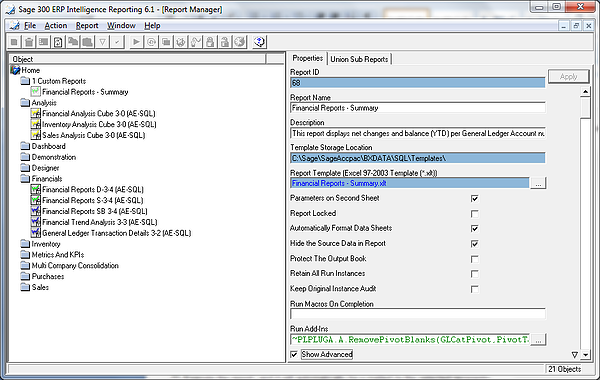The width and height of the screenshot is (600, 380).
Task: Click the Description text field
Action: coord(418,133)
